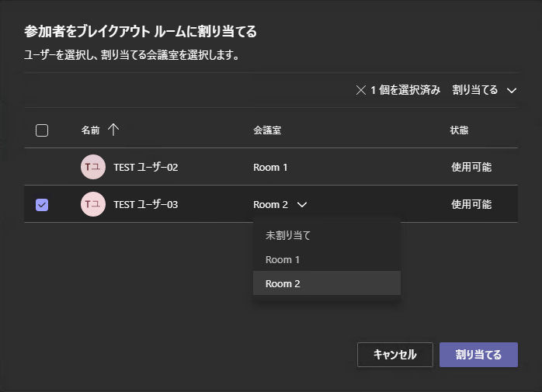This screenshot has width=542, height=392.
Task: Toggle the select-all checkbox in header
Action: click(x=42, y=130)
